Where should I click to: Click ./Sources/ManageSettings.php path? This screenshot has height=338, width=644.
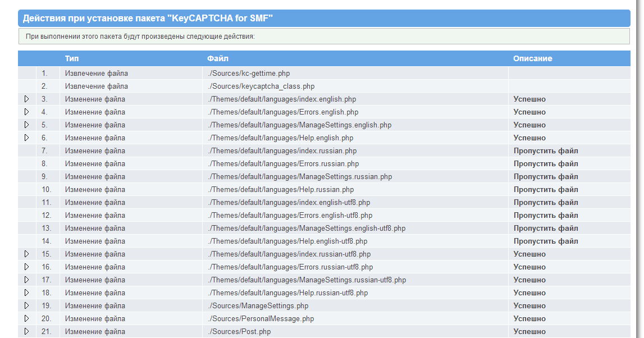258,305
